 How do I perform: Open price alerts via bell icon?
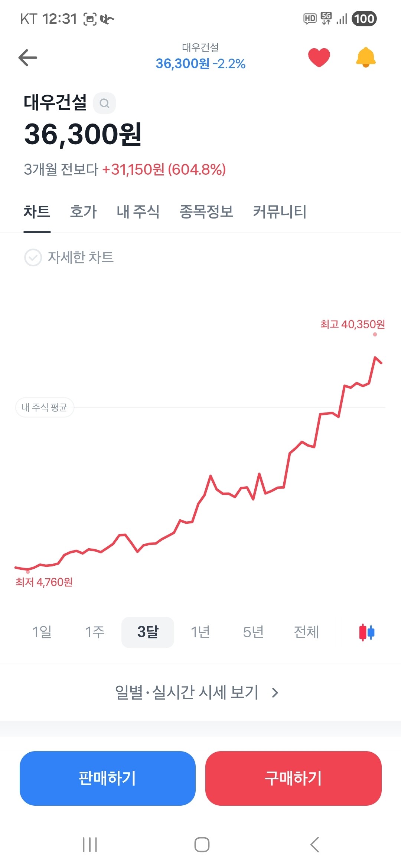(x=366, y=57)
